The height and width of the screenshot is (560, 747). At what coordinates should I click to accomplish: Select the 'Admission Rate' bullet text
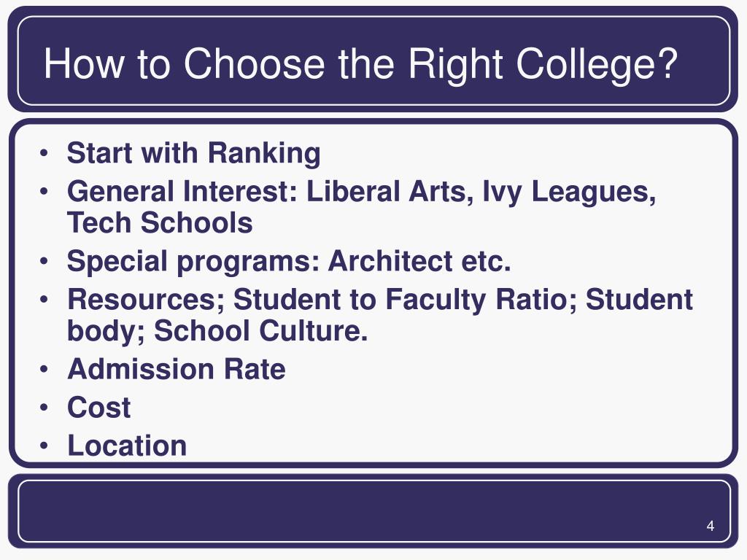tap(177, 369)
